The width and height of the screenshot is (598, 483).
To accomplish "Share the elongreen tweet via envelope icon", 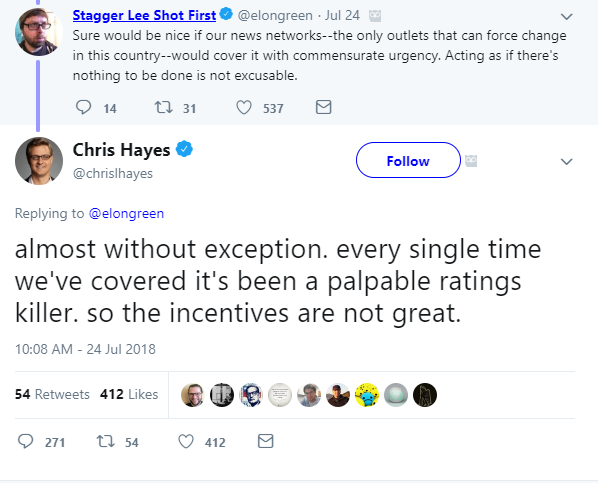I will (x=323, y=107).
